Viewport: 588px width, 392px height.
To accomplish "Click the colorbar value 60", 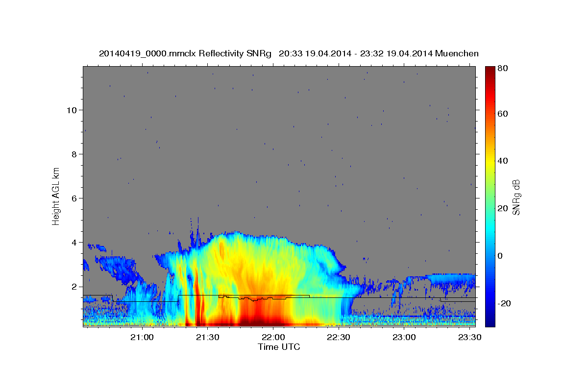I will click(503, 114).
